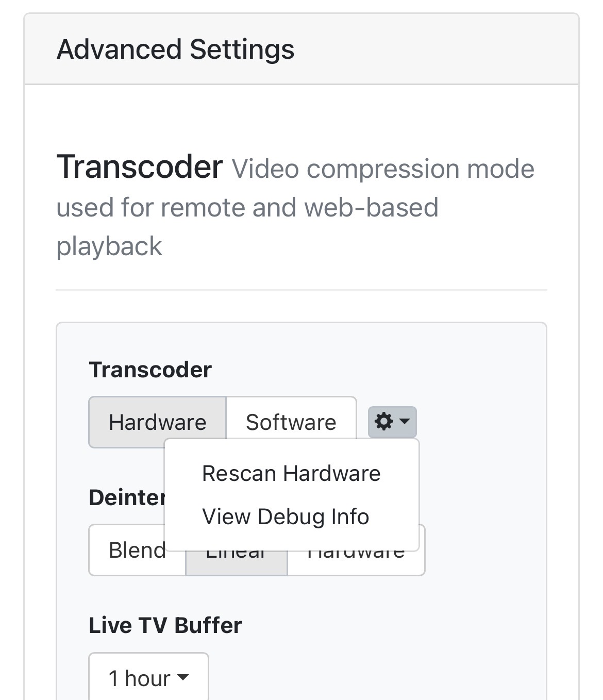603x700 pixels.
Task: Select the Hardware transcoder option
Action: (x=157, y=422)
